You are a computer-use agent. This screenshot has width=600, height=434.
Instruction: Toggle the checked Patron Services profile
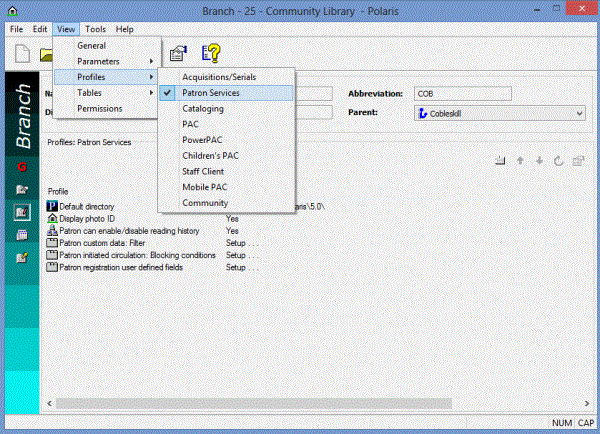point(210,93)
